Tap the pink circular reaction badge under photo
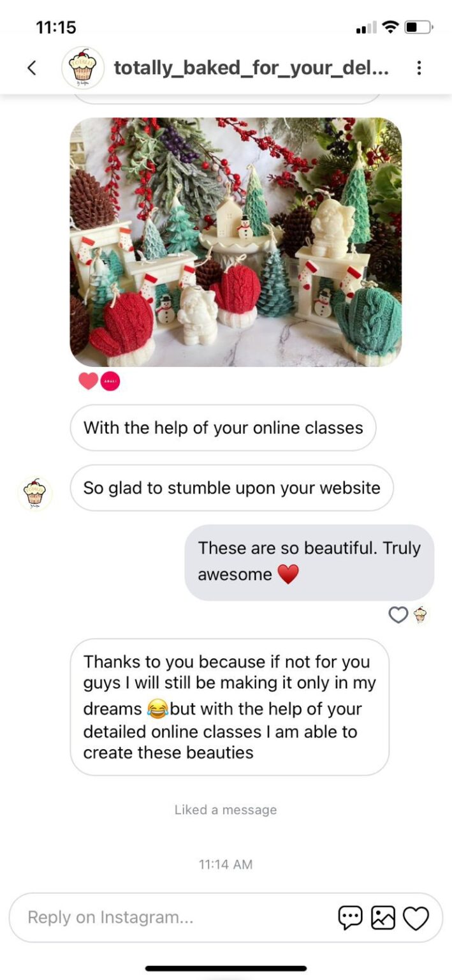The height and width of the screenshot is (980, 452). coord(110,382)
